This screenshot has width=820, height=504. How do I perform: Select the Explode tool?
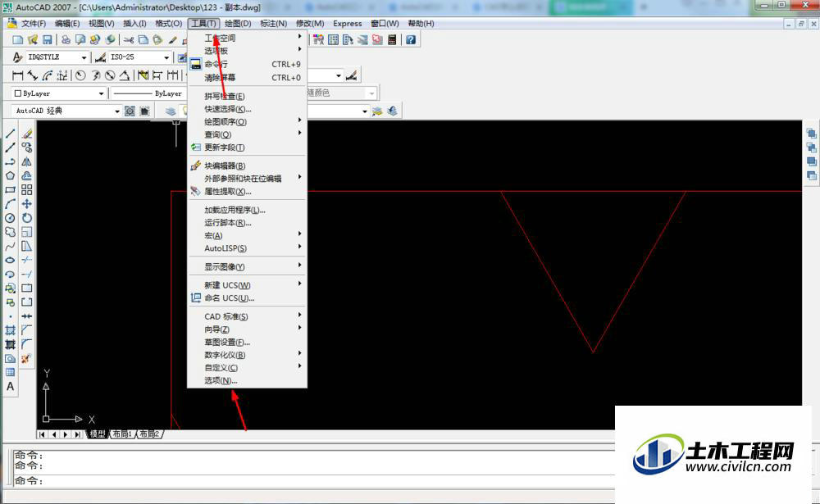click(27, 359)
